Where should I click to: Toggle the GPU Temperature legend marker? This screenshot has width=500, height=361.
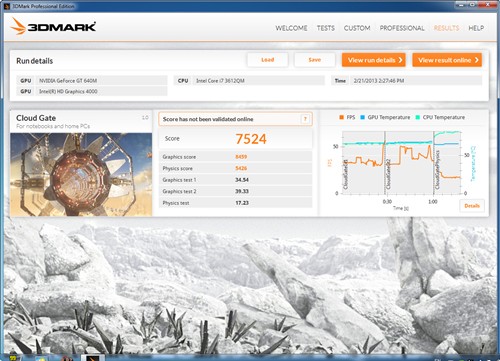coord(363,117)
